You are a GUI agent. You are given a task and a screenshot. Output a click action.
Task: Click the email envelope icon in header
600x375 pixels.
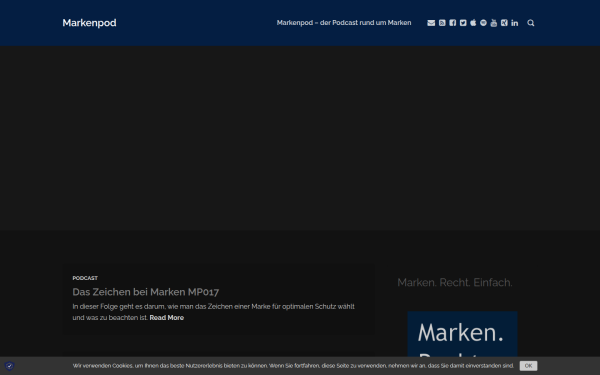coord(431,23)
